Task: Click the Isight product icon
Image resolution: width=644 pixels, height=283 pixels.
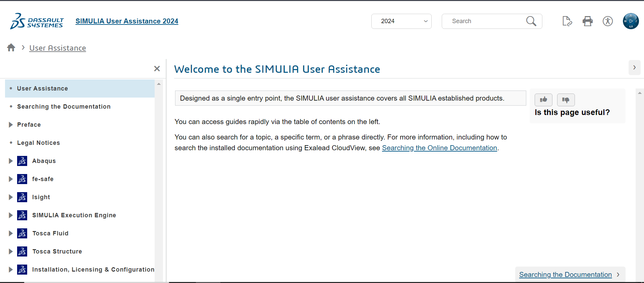Action: pyautogui.click(x=22, y=197)
